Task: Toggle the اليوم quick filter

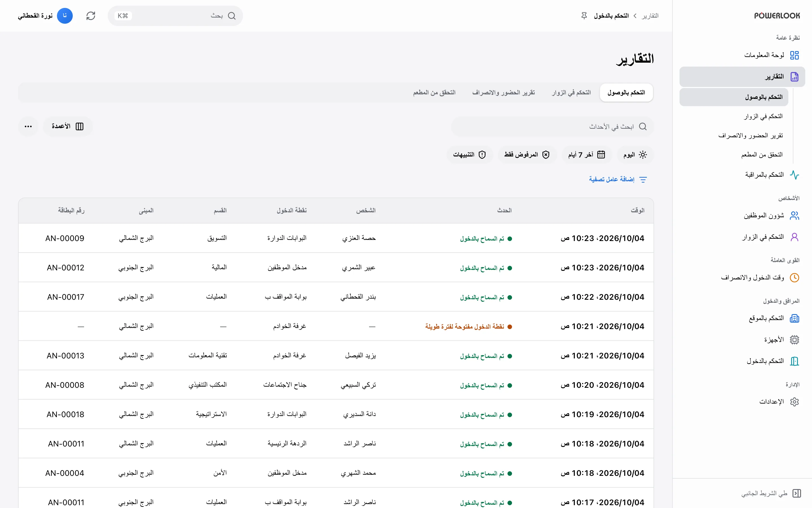Action: pos(635,155)
